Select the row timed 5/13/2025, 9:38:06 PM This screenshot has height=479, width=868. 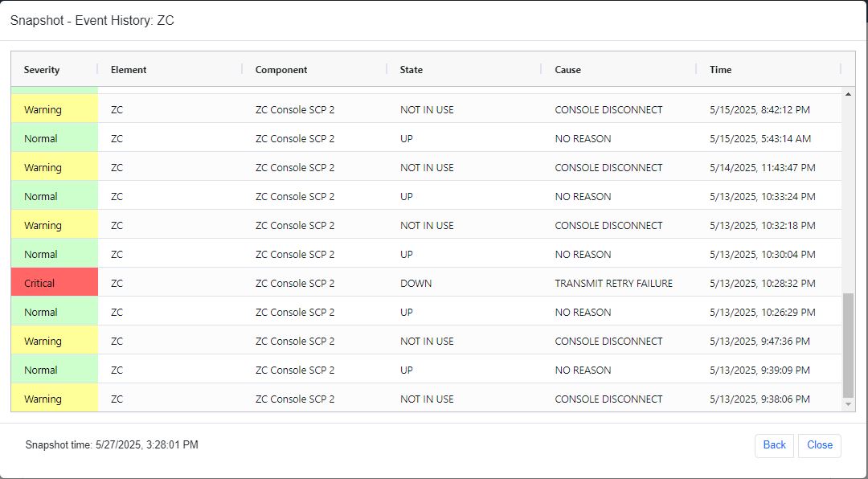(x=426, y=398)
